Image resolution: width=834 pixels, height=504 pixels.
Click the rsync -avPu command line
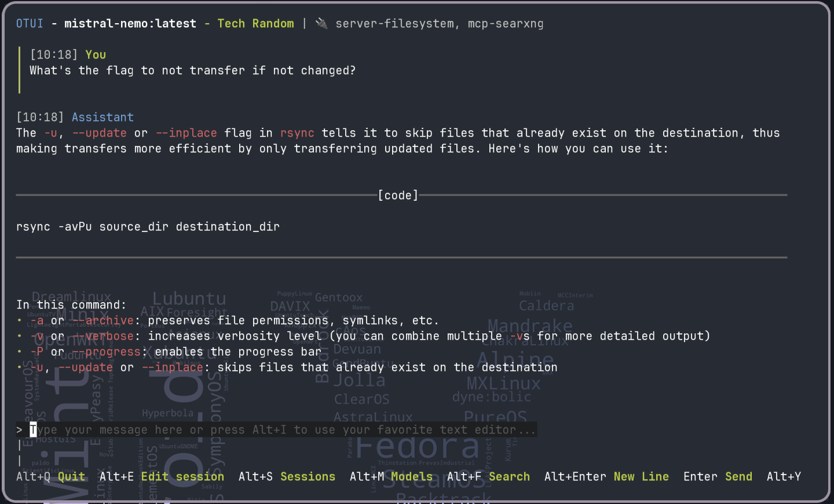(148, 227)
